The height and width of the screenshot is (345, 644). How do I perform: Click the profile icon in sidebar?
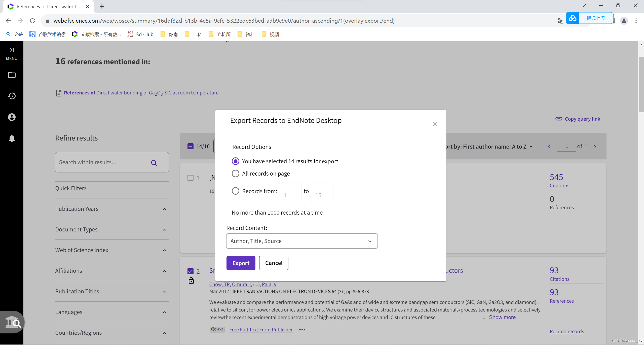(x=12, y=117)
